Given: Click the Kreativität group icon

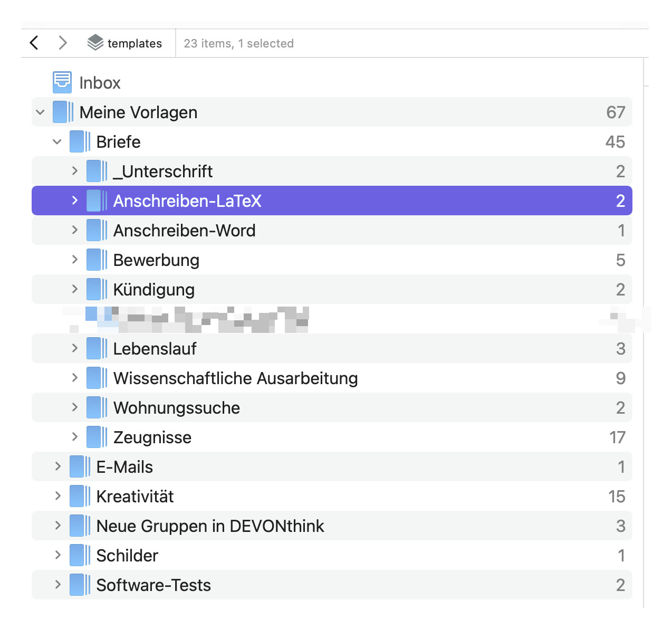Looking at the screenshot, I should click(x=80, y=496).
